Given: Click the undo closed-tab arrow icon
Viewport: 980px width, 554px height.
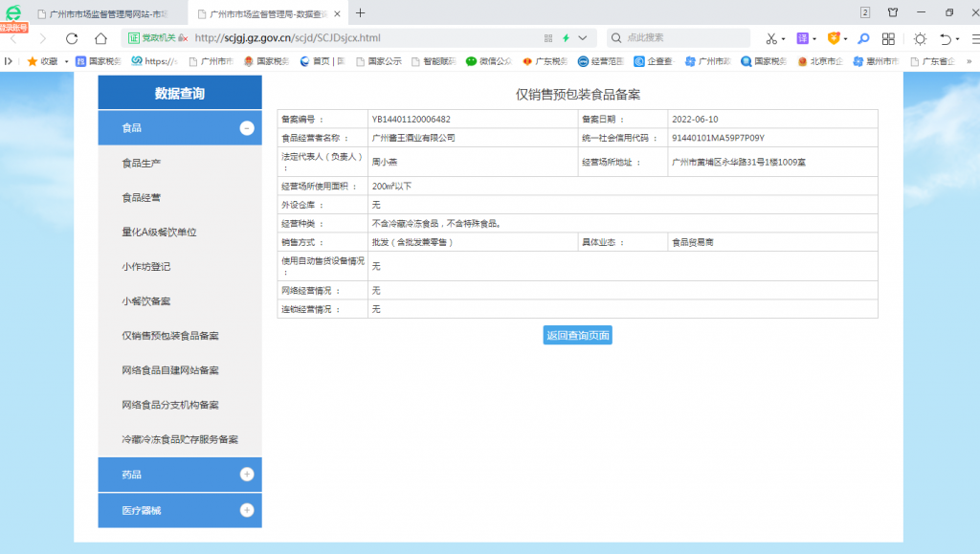Looking at the screenshot, I should pyautogui.click(x=946, y=38).
